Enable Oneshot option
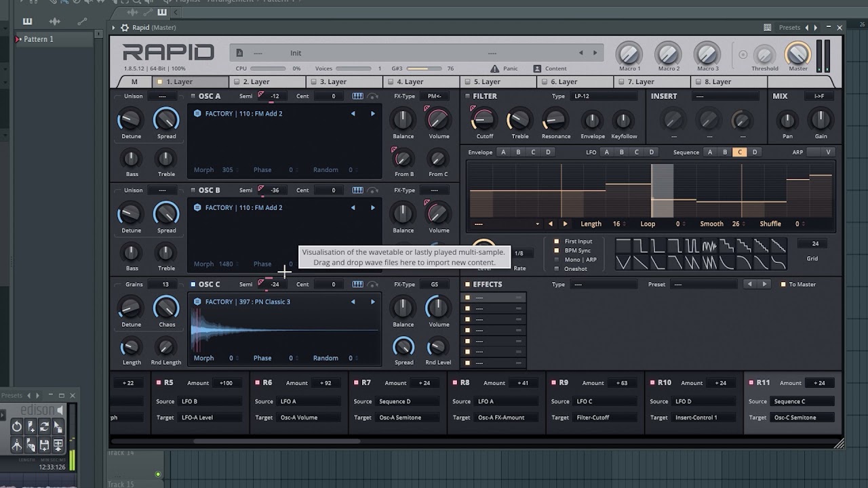Viewport: 868px width, 488px height. click(x=557, y=269)
